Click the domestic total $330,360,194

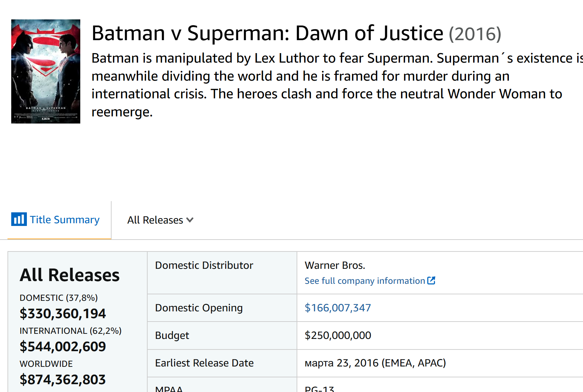(63, 313)
